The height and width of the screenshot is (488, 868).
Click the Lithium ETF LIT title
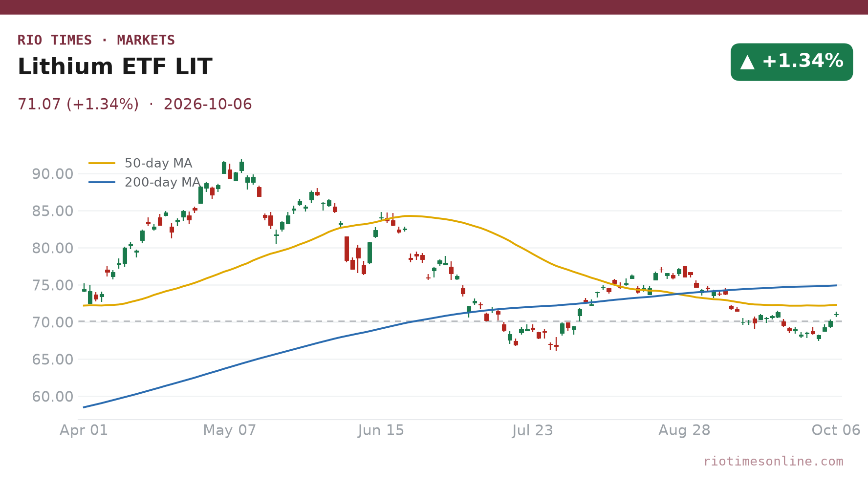115,67
